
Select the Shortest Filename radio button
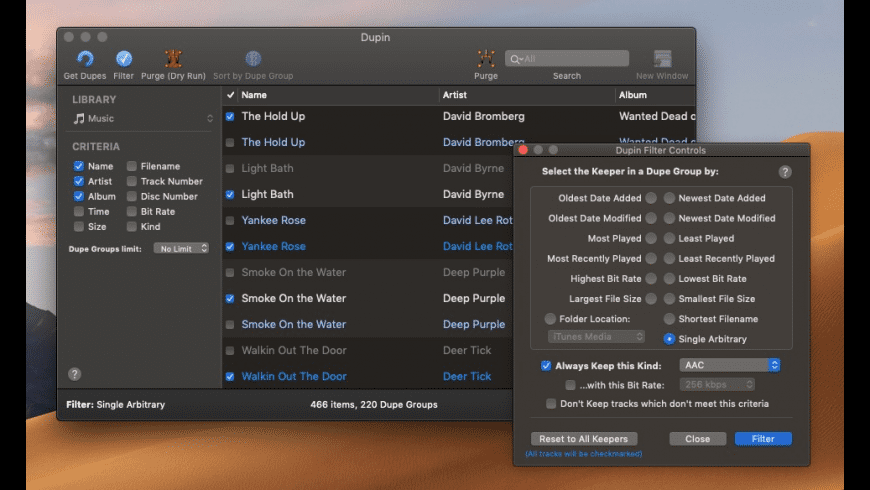coord(669,319)
